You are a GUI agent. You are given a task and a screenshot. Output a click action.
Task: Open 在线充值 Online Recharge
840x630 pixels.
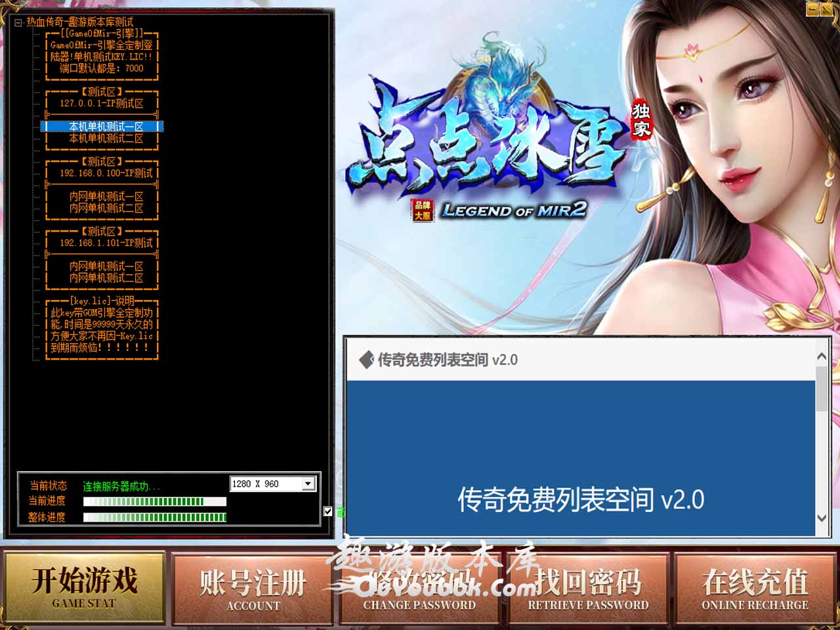click(x=755, y=587)
